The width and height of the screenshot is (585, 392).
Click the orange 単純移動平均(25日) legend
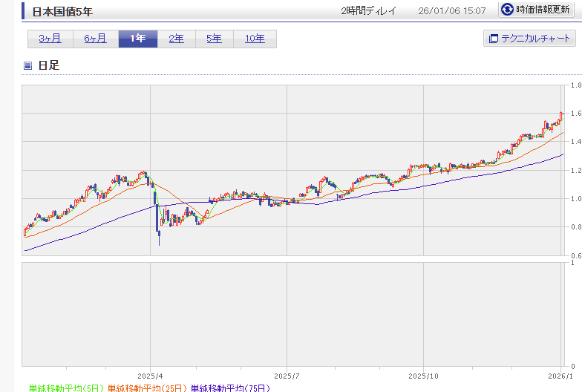coord(147,388)
